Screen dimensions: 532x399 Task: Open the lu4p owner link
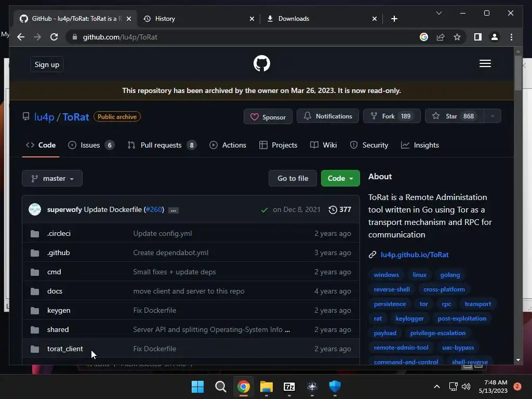44,117
